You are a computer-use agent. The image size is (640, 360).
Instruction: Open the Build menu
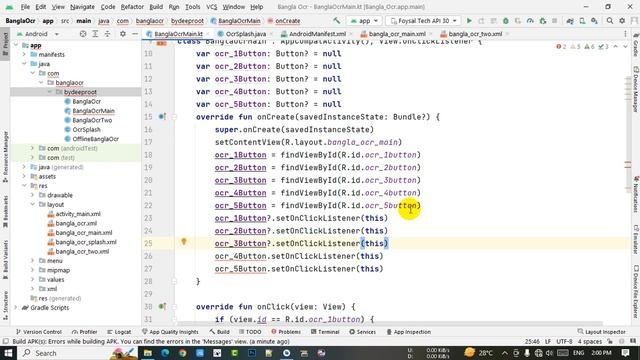[156, 7]
